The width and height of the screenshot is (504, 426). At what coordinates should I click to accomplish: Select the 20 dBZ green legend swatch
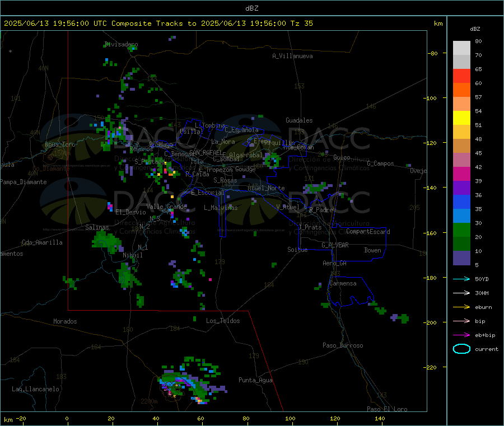point(461,244)
